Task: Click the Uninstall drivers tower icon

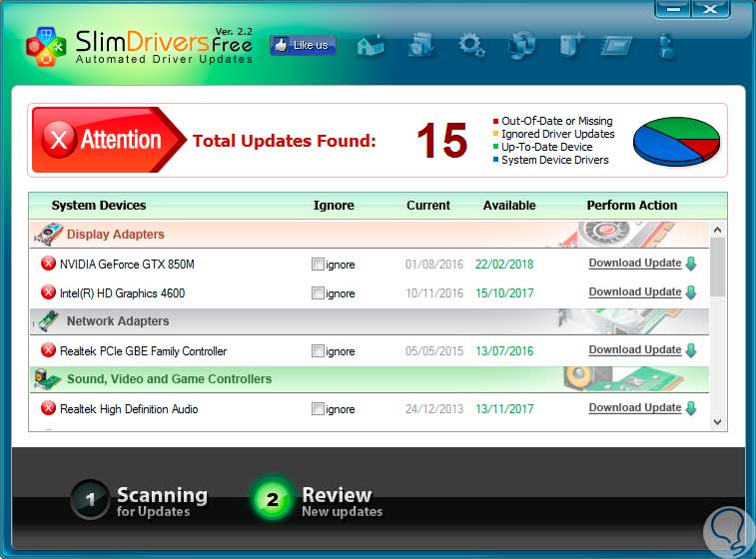Action: 572,46
